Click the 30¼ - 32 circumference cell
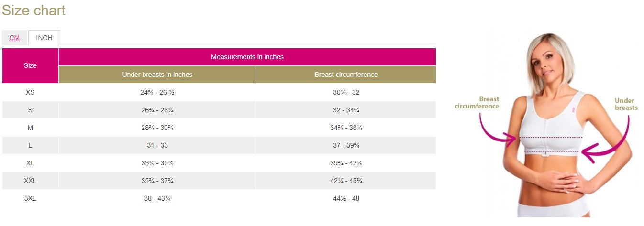 click(346, 92)
